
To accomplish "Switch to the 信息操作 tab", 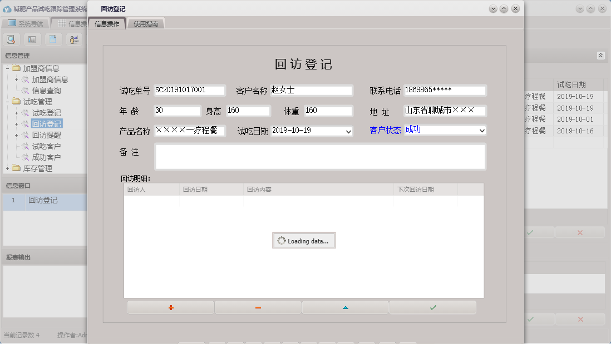I will click(x=107, y=23).
